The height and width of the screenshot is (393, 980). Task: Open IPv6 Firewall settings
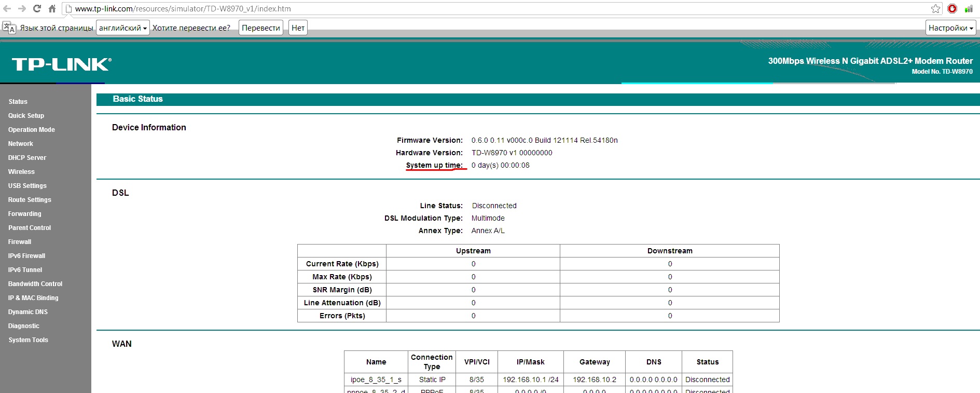(x=26, y=256)
